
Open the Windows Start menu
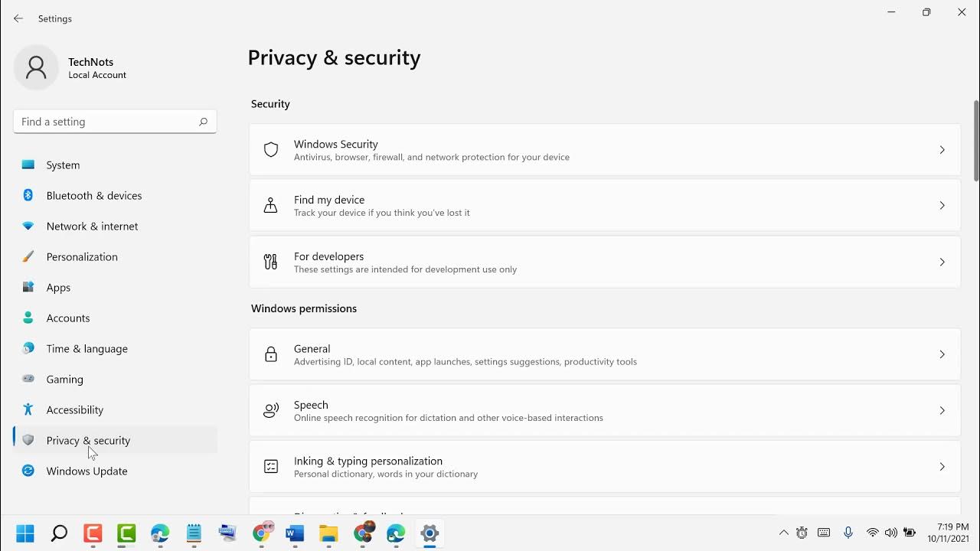click(x=25, y=533)
